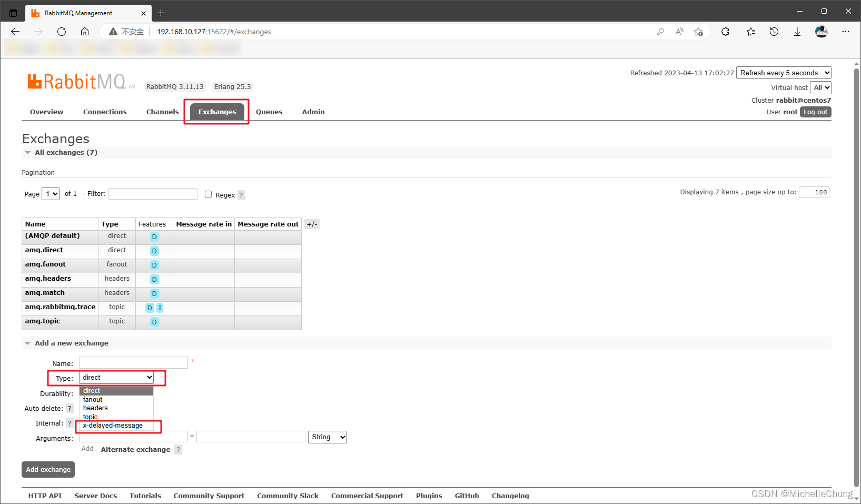Open the exchange Type dropdown
The height and width of the screenshot is (504, 861).
coord(116,378)
